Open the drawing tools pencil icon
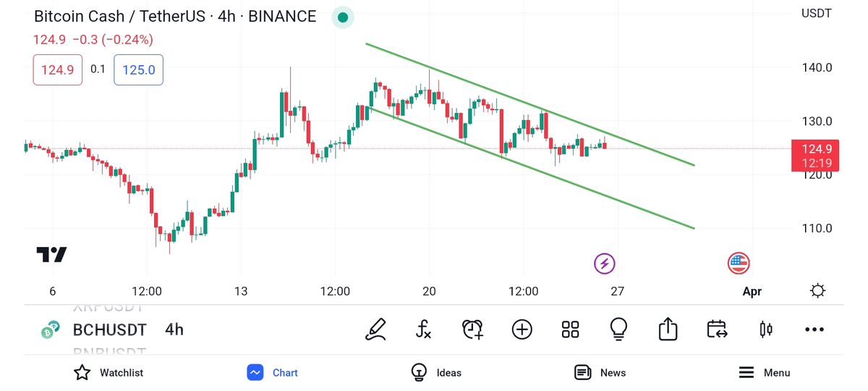This screenshot has width=868, height=391. [375, 329]
